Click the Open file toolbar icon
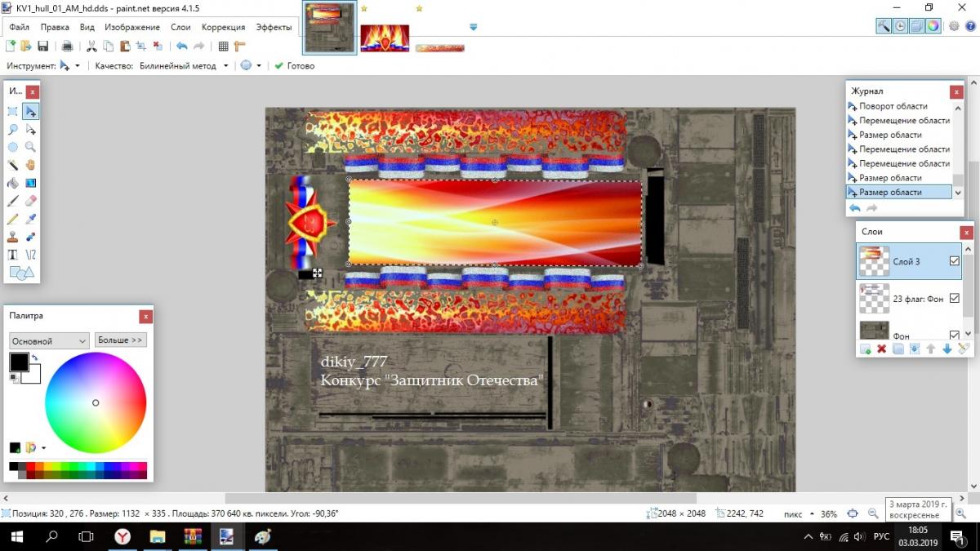Screen dimensions: 980x551 [x=26, y=47]
